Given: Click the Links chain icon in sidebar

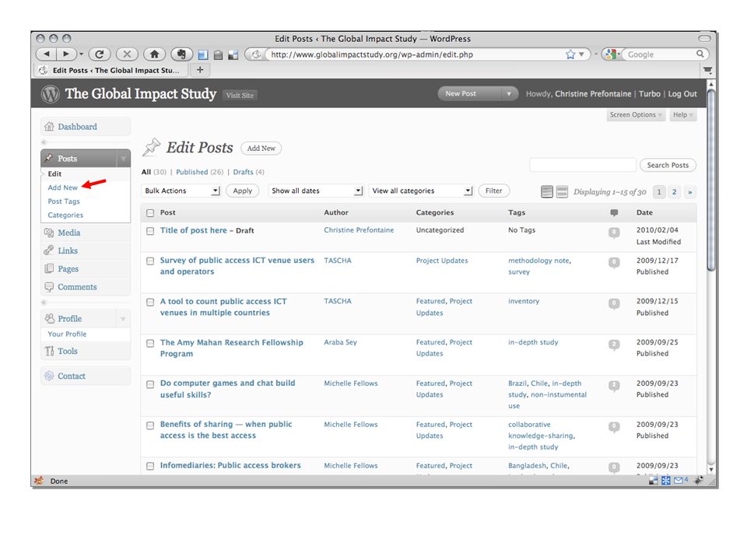Looking at the screenshot, I should [49, 250].
